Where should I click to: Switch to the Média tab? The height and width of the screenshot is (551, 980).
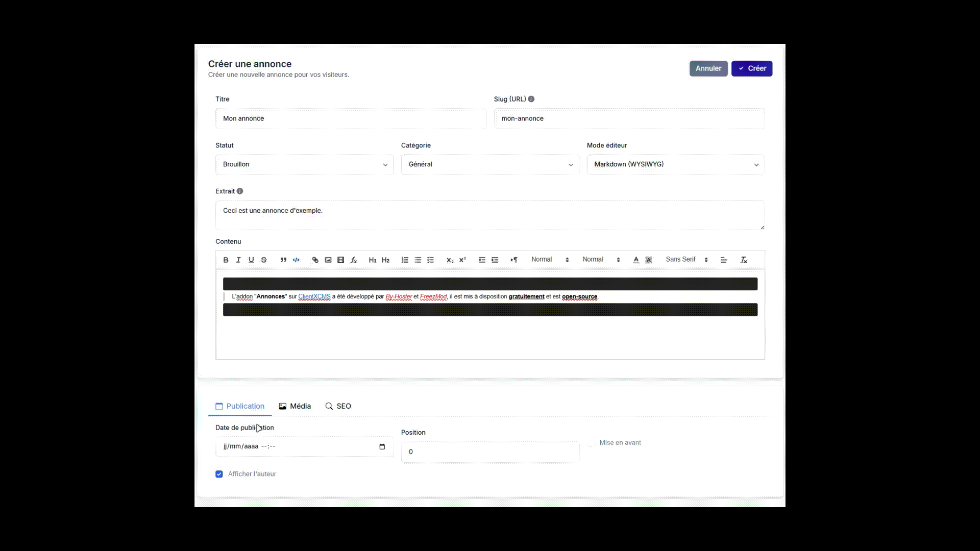(295, 406)
